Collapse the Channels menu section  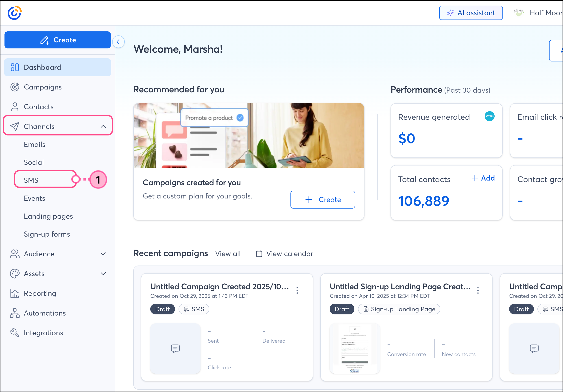103,126
